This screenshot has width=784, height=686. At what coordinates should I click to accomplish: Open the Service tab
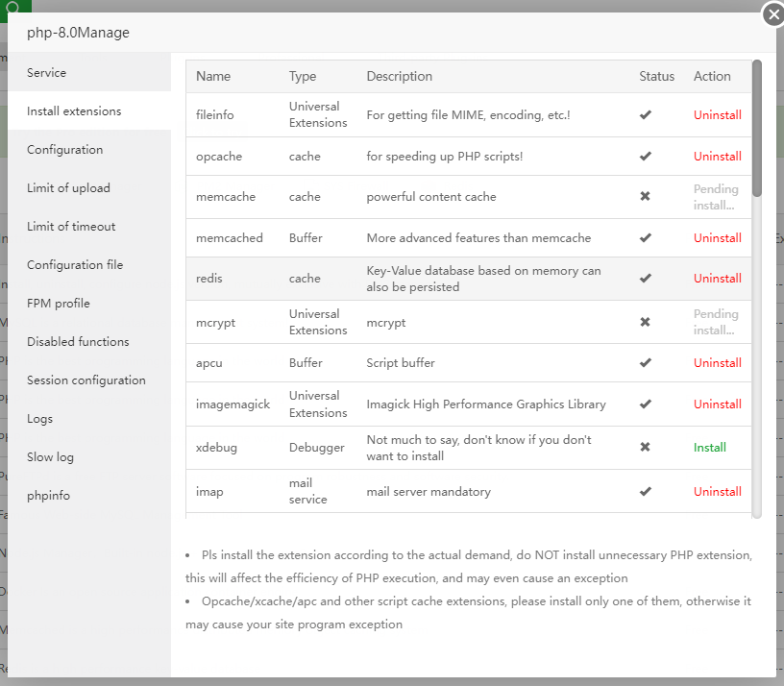tap(47, 73)
